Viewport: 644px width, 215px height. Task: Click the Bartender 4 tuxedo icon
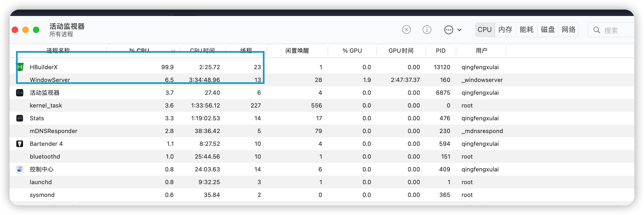point(20,144)
